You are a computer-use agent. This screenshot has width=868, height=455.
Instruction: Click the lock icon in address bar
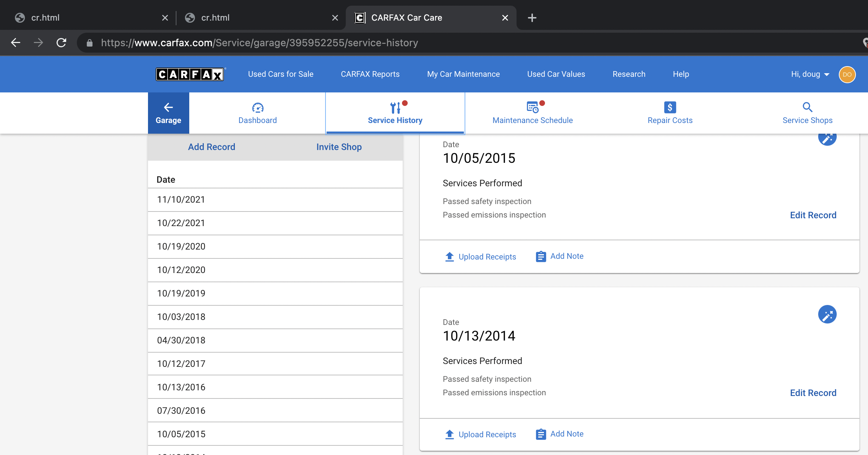pyautogui.click(x=90, y=43)
